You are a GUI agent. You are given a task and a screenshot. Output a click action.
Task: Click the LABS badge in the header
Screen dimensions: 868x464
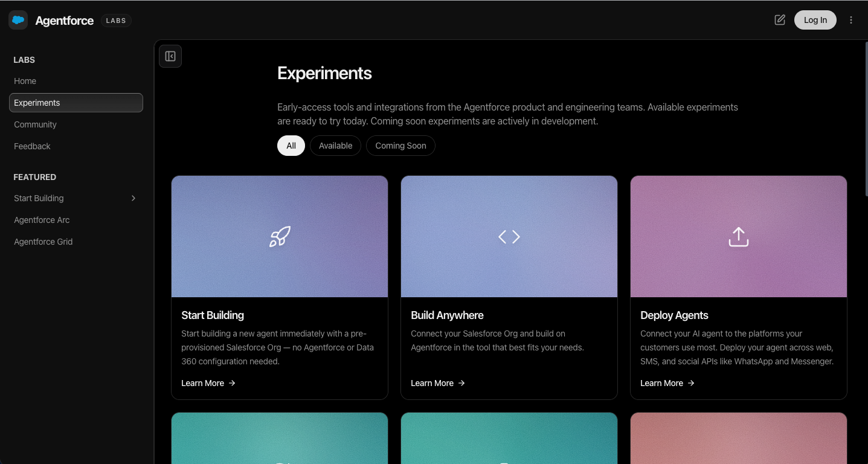116,21
